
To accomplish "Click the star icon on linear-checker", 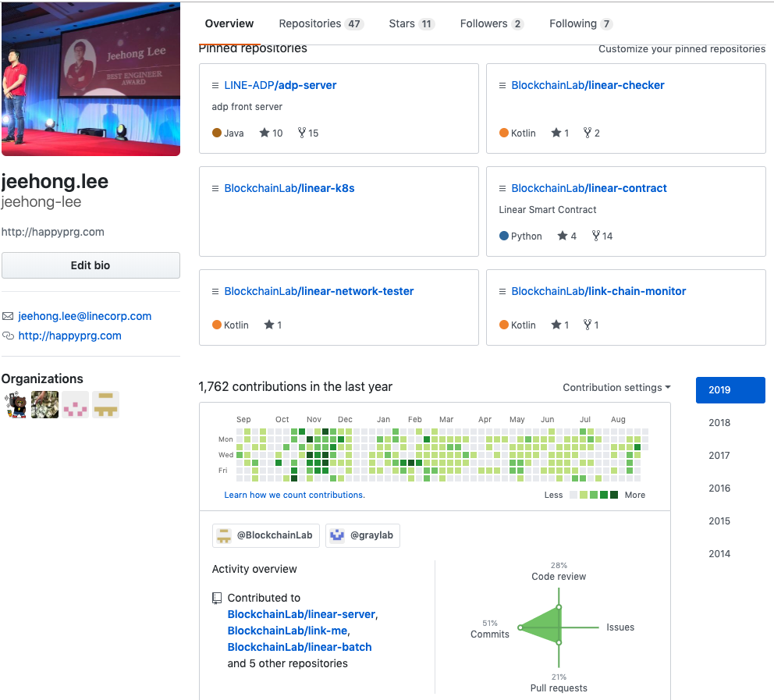I will pos(556,133).
